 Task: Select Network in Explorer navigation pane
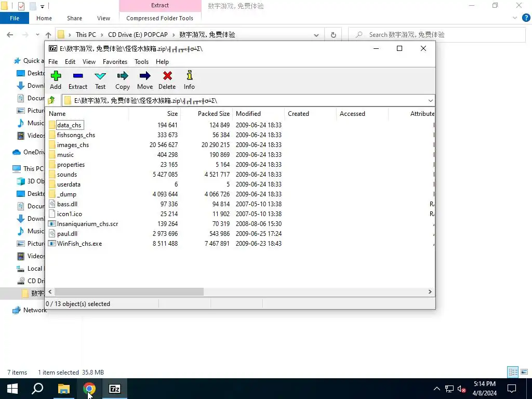coord(29,310)
